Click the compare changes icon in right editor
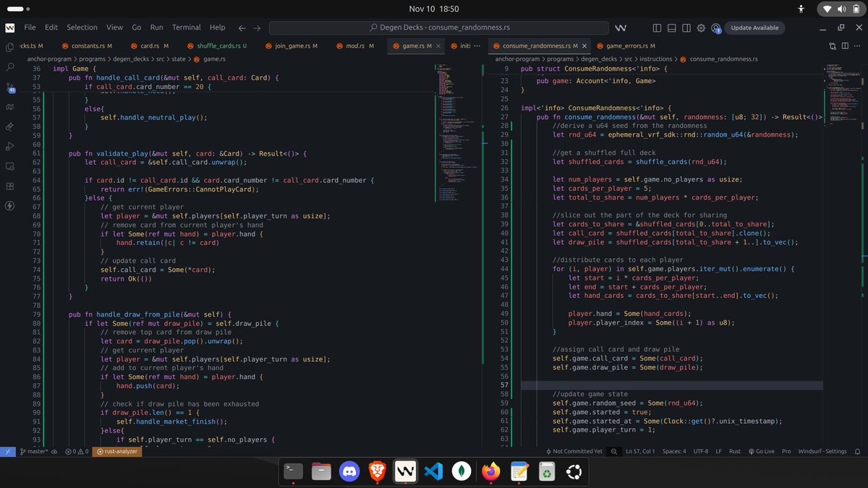 (x=833, y=46)
